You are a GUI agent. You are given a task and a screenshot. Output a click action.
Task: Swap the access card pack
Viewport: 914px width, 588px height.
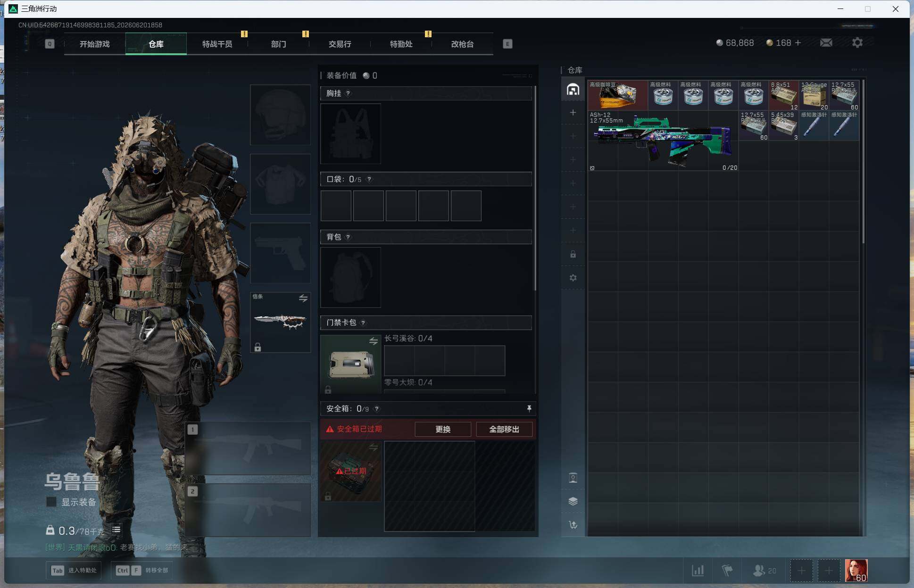coord(373,341)
